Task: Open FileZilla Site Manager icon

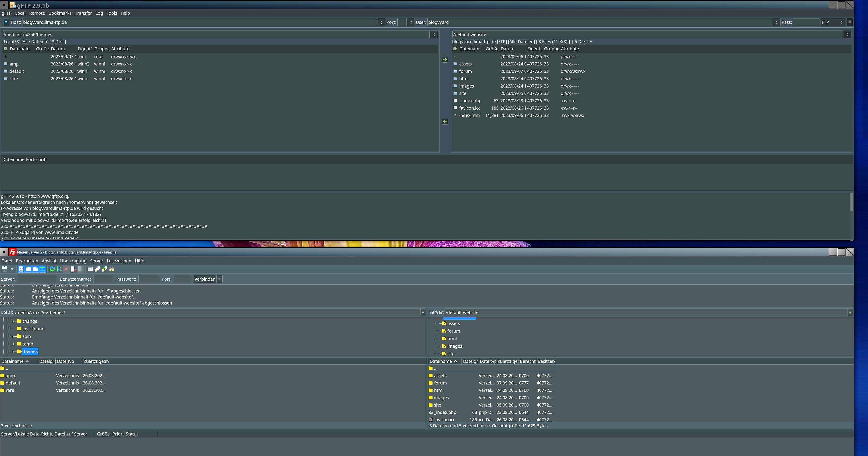Action: pyautogui.click(x=4, y=269)
